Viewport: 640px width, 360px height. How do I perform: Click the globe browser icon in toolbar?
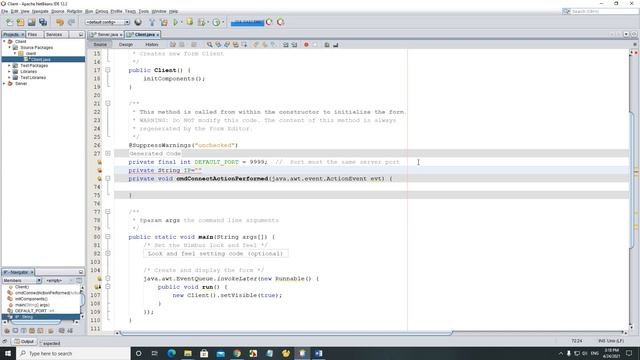tap(138, 22)
